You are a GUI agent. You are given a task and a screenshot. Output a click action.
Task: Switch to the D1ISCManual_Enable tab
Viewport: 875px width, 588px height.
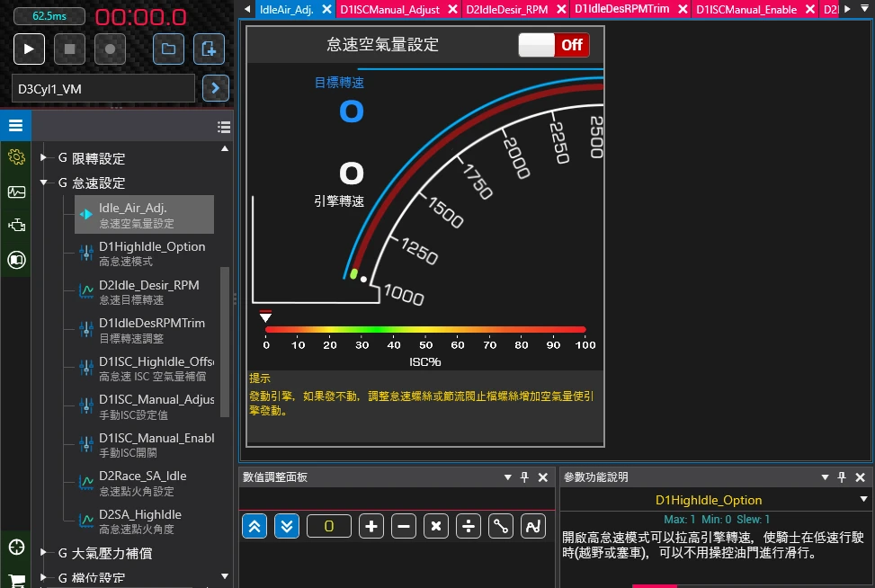[x=746, y=10]
